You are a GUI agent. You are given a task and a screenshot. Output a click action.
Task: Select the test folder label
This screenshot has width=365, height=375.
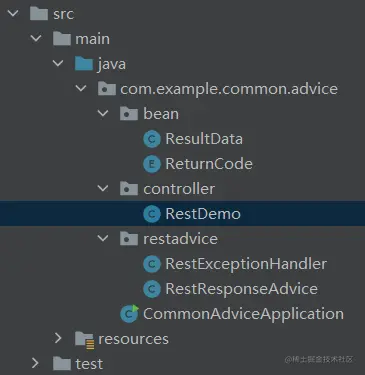(x=89, y=364)
